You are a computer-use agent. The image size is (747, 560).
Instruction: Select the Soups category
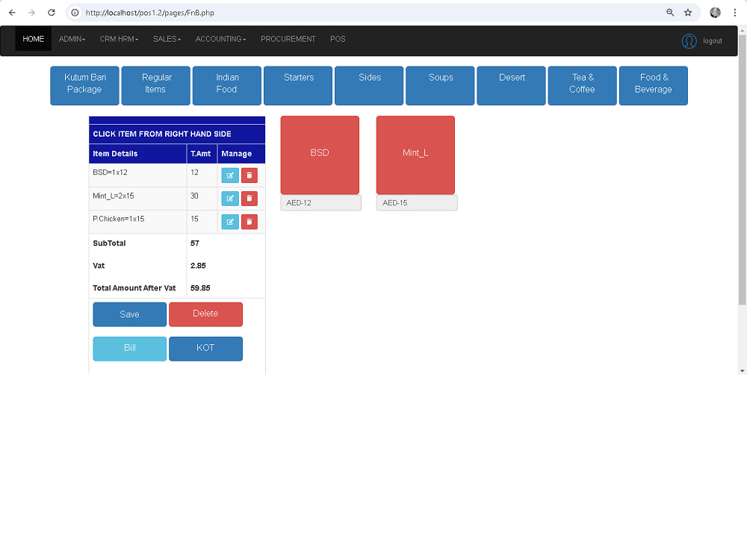(x=440, y=85)
